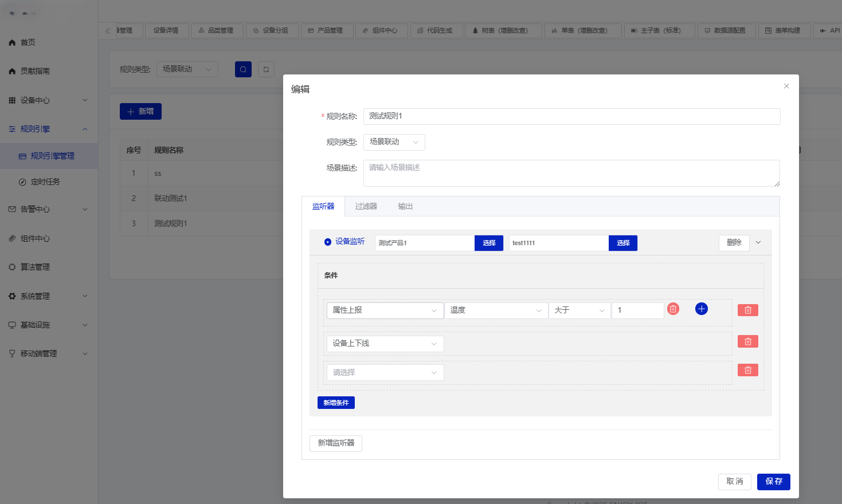Click 取消 to cancel editing
The width and height of the screenshot is (842, 504).
pos(735,482)
